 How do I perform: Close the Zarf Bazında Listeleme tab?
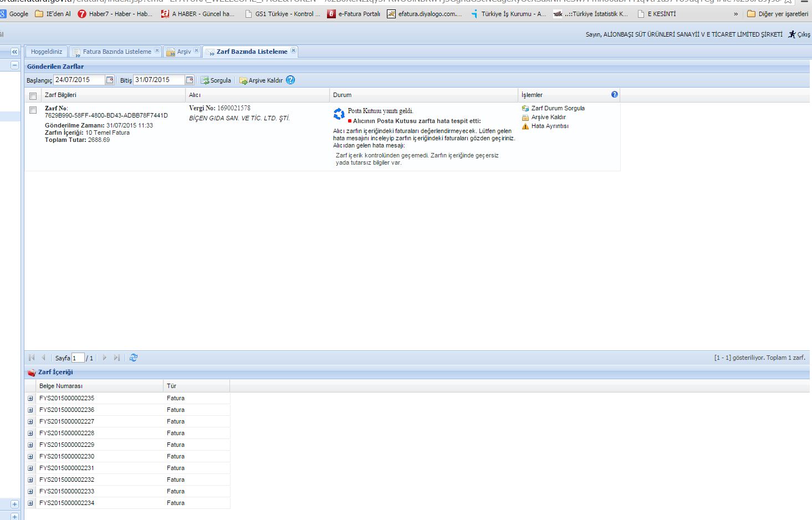[293, 50]
